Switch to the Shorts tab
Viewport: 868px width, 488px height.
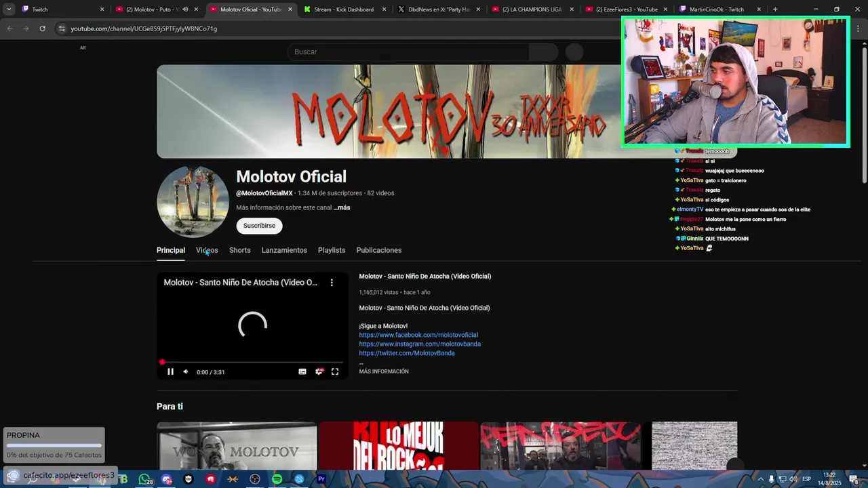(239, 250)
